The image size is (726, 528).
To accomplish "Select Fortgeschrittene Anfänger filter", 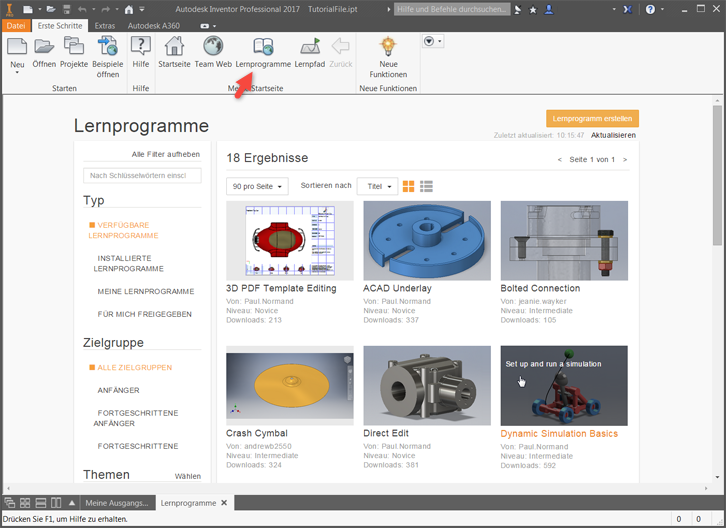I will coord(136,418).
